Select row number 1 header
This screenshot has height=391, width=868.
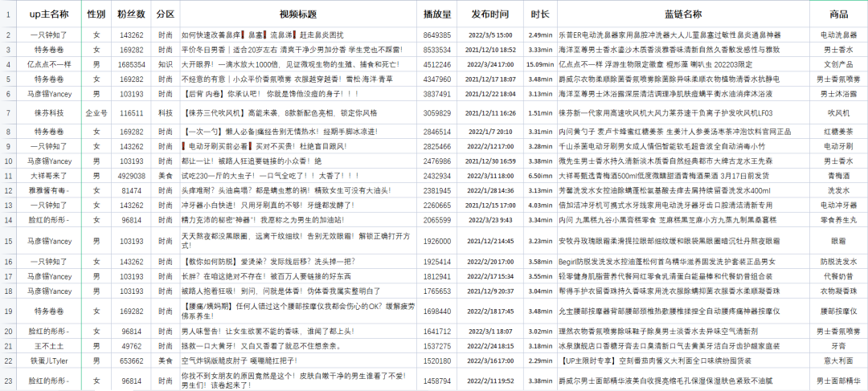(8, 14)
